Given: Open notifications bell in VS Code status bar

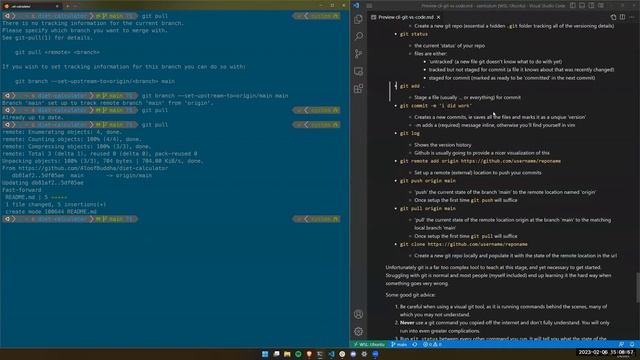Looking at the screenshot, I should 632,344.
